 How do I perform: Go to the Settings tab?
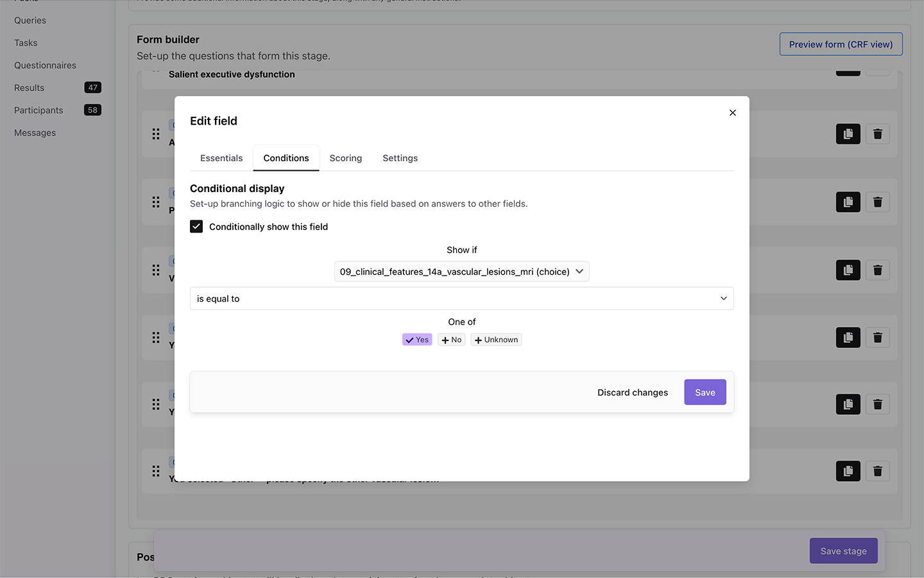400,158
